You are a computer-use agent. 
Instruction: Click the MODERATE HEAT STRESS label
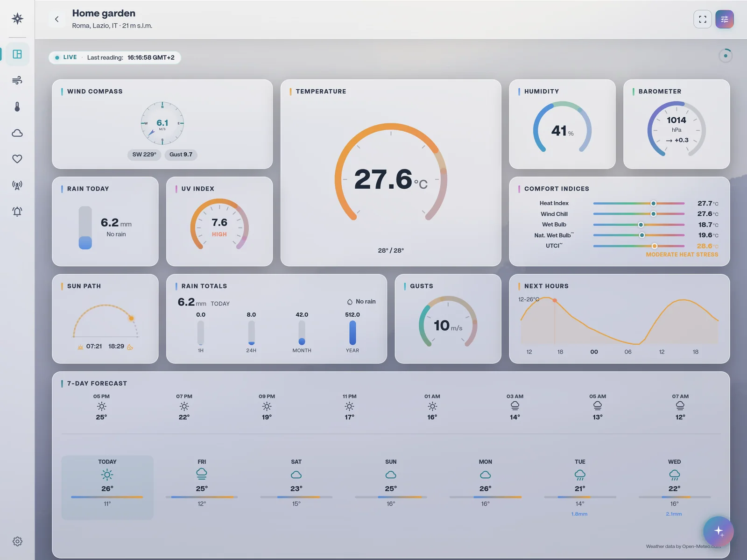(x=682, y=255)
